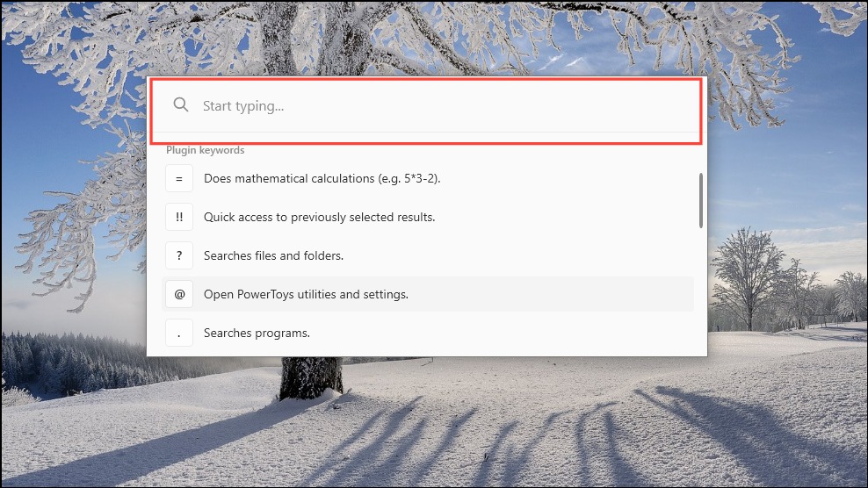Select the question mark file search icon
This screenshot has width=868, height=488.
pos(179,255)
